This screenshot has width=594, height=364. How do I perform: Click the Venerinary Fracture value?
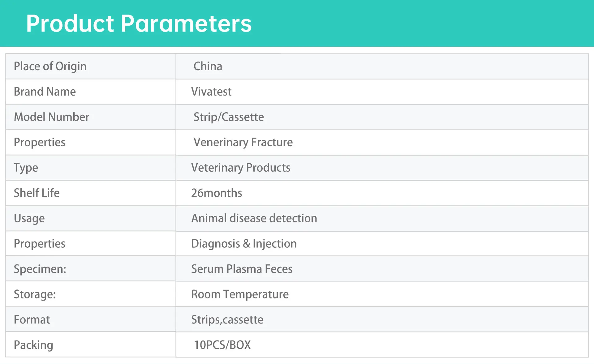click(x=243, y=143)
